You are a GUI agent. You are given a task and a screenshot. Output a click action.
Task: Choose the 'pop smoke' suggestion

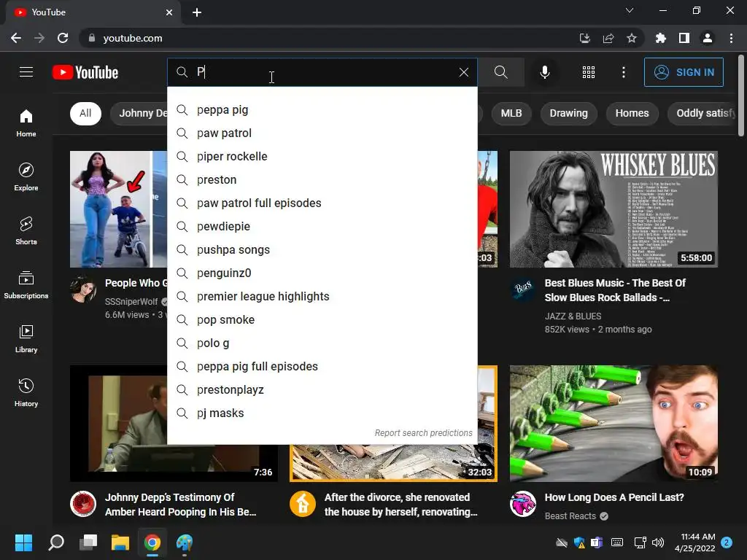point(322,320)
